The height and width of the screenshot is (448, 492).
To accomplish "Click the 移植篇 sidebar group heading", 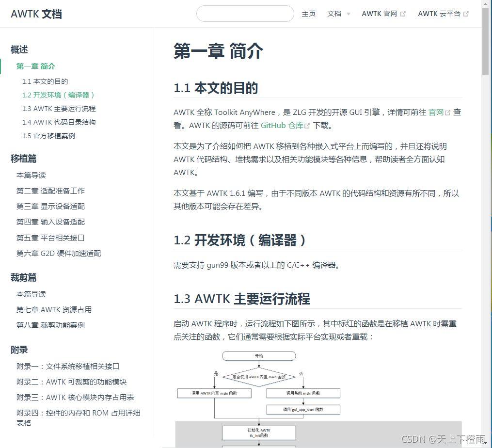I will pos(24,159).
